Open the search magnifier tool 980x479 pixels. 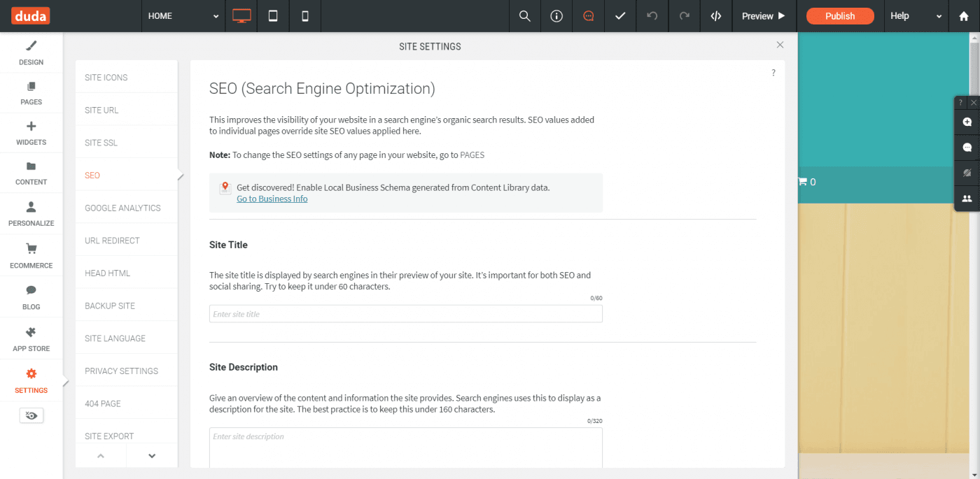[x=524, y=16]
